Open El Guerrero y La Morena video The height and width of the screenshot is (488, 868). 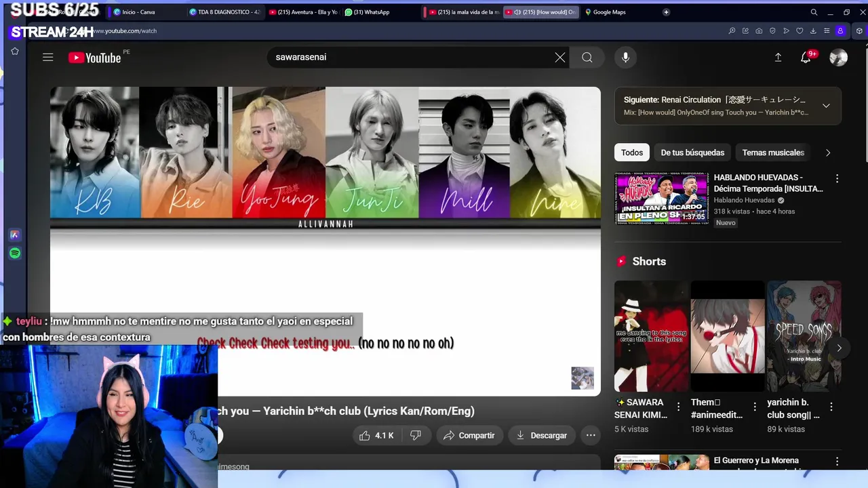click(x=661, y=462)
